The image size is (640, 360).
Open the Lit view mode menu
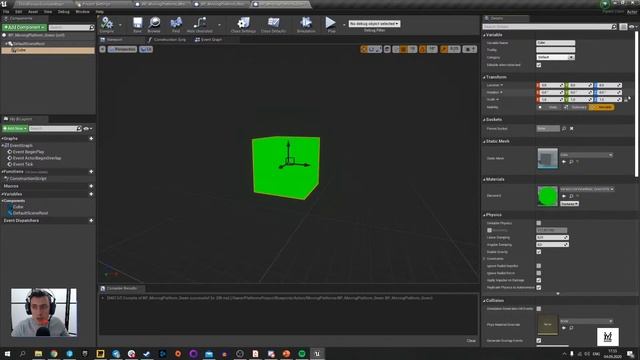point(146,49)
